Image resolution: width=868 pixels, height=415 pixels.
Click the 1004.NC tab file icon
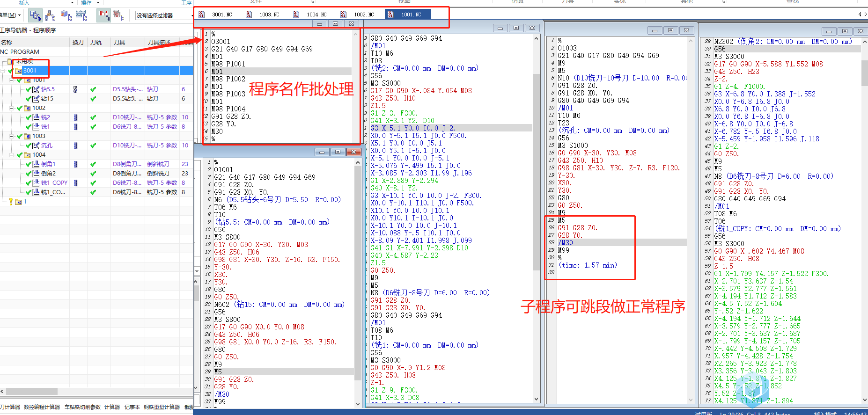click(x=296, y=15)
